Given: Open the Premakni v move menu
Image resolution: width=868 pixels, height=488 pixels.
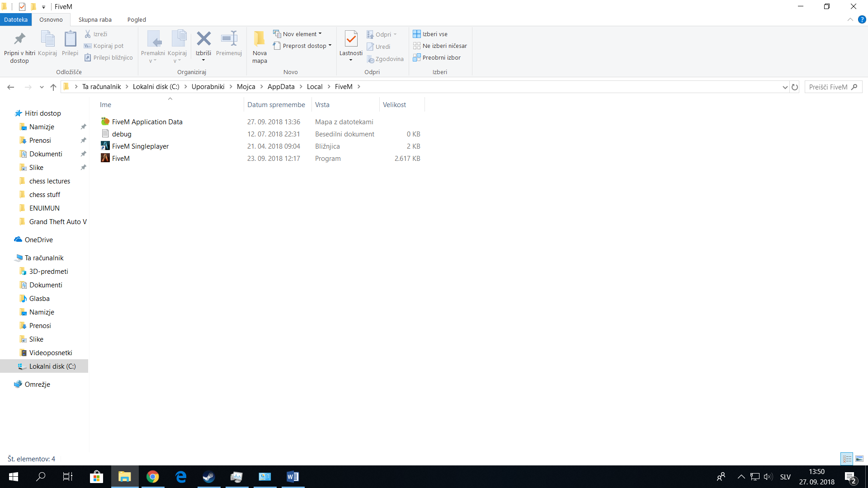Looking at the screenshot, I should [x=153, y=47].
